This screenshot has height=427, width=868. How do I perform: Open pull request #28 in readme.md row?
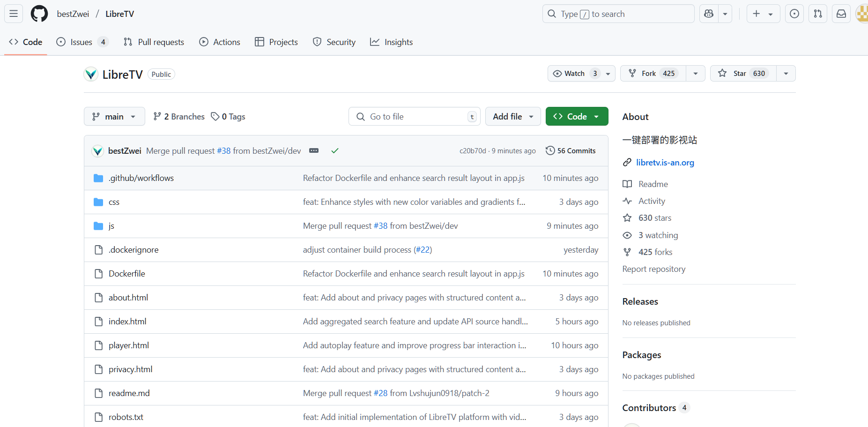click(x=381, y=393)
